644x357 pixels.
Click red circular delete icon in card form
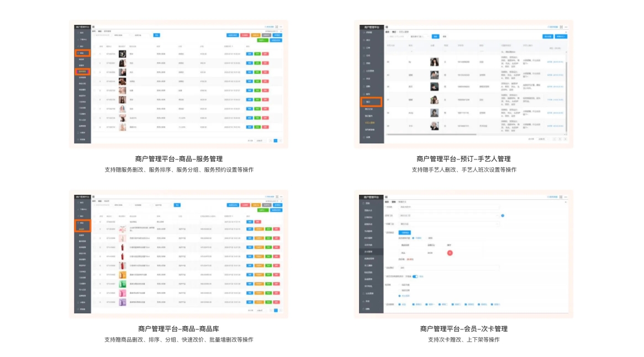tap(450, 253)
